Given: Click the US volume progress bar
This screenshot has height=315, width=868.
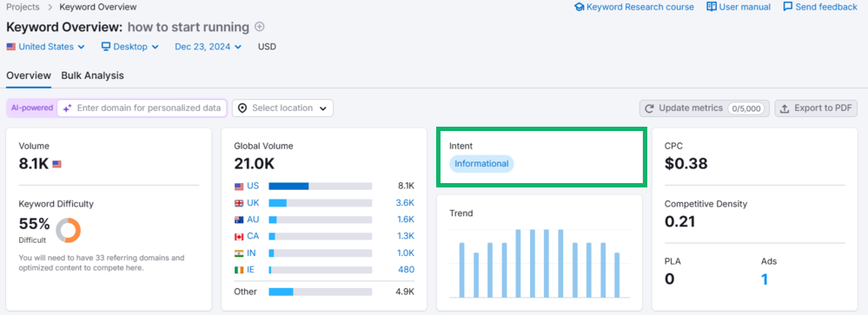Looking at the screenshot, I should [x=320, y=187].
